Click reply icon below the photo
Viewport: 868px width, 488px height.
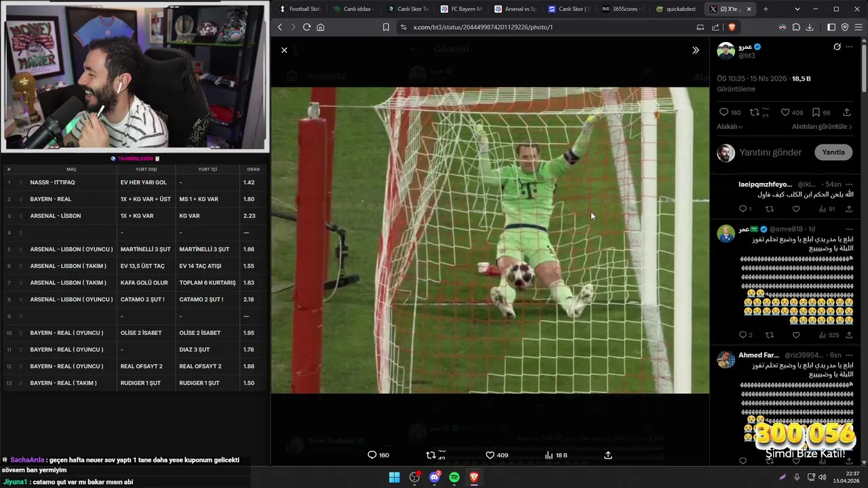tap(372, 455)
